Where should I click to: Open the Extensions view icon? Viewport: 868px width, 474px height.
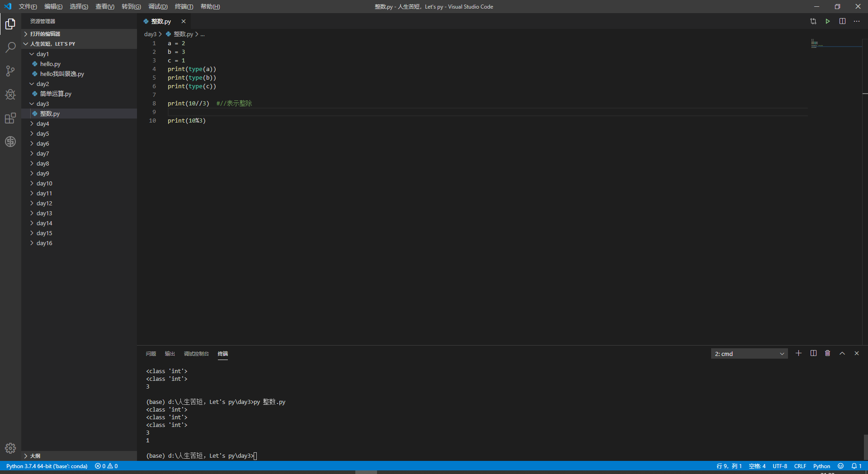[x=10, y=118]
